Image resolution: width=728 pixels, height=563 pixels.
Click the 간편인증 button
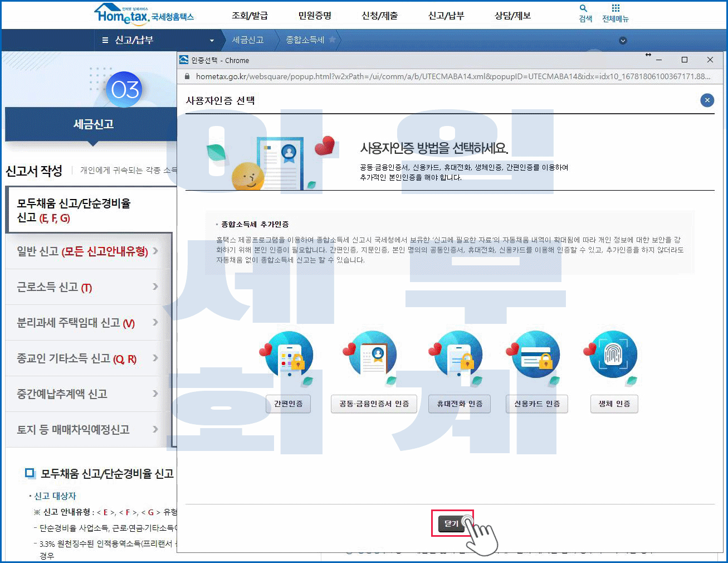(289, 404)
